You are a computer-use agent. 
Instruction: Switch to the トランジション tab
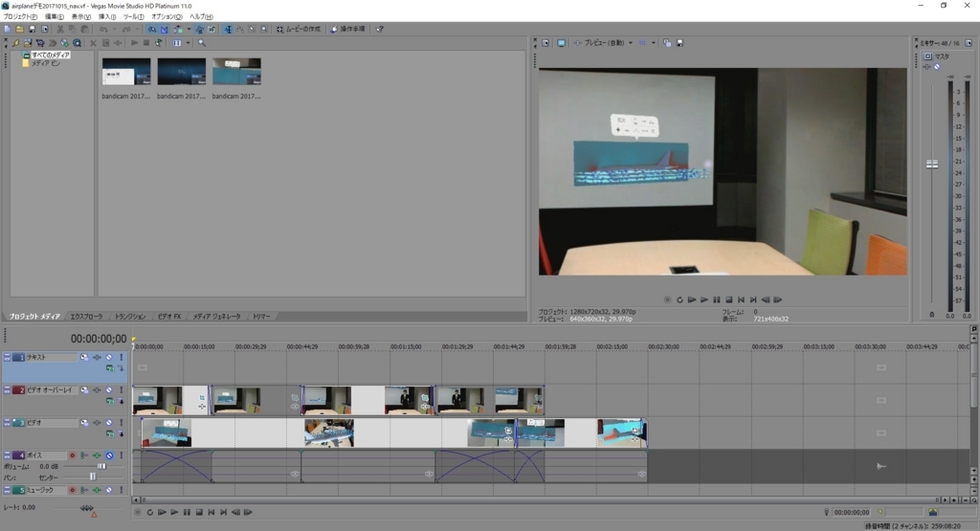pyautogui.click(x=130, y=317)
